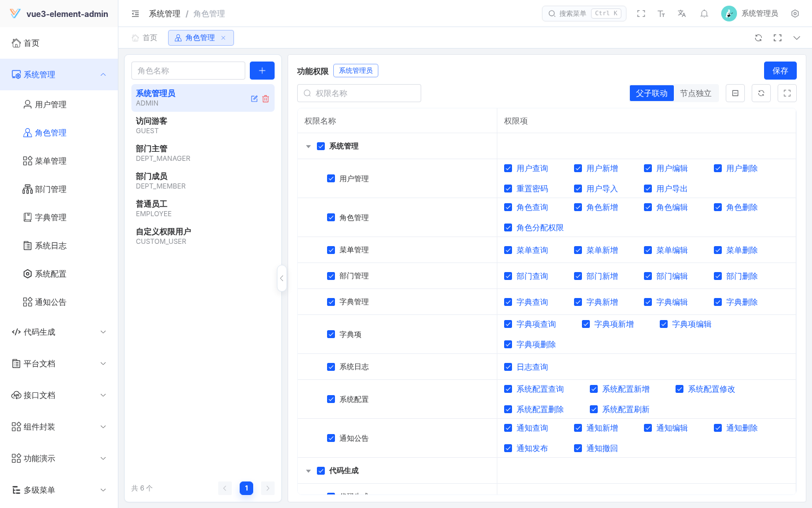Viewport: 812px width, 508px height.
Task: Toggle fullscreen icon in top header
Action: 641,14
